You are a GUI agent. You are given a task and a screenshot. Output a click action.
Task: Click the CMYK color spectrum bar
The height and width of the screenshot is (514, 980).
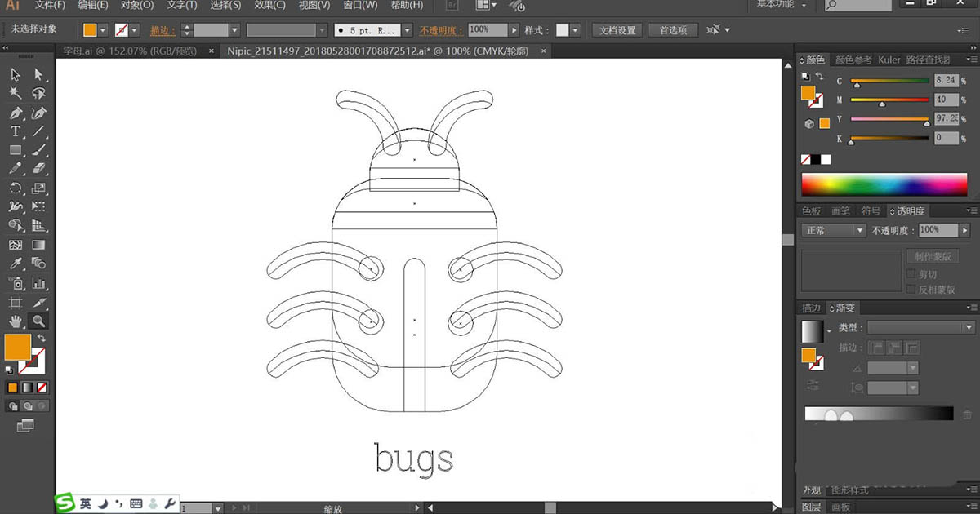[x=884, y=184]
